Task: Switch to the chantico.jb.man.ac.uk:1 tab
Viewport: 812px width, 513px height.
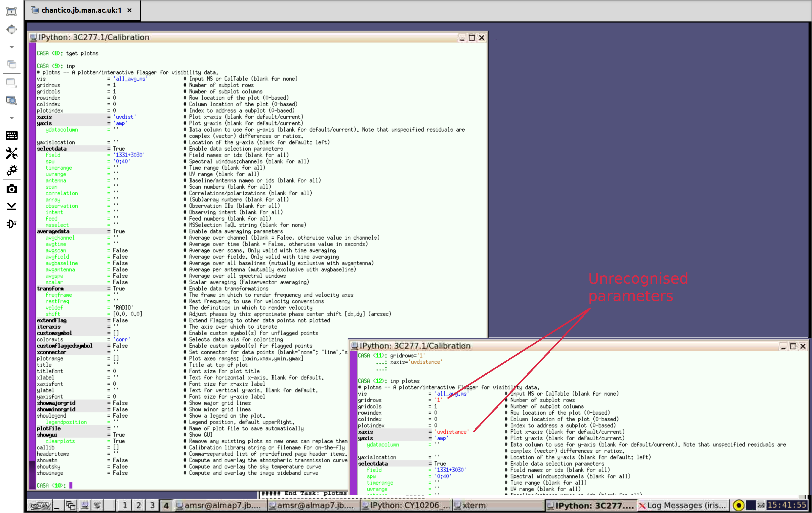Action: [x=81, y=10]
